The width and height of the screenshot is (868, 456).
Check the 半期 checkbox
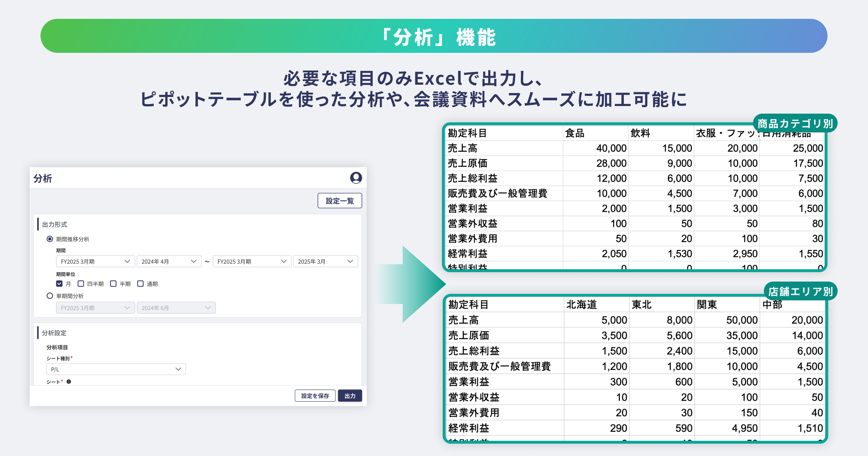tap(113, 283)
